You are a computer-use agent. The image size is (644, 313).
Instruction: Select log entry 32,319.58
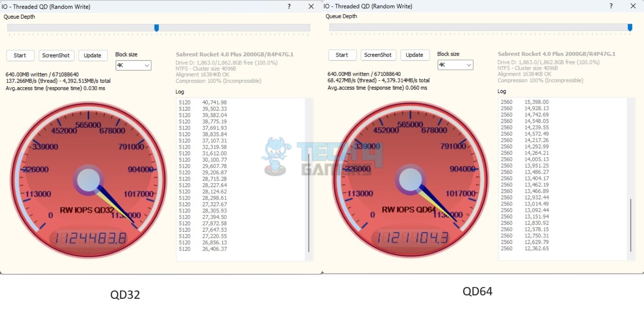coord(214,147)
